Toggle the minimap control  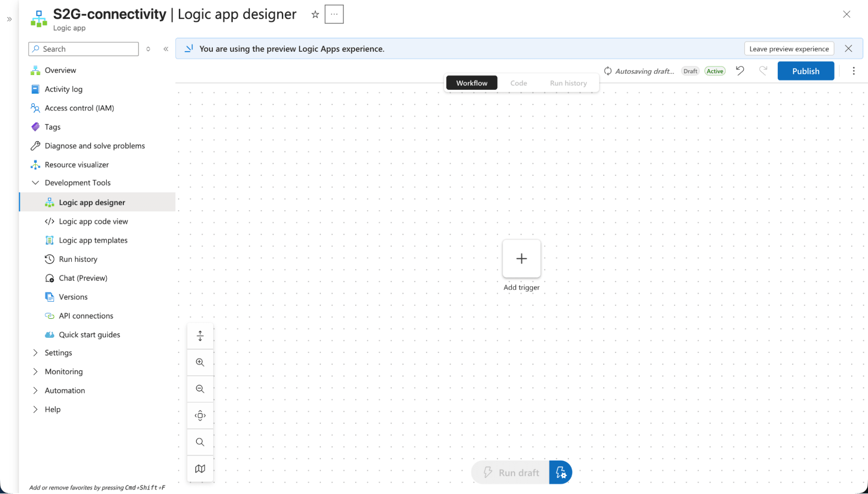[200, 468]
